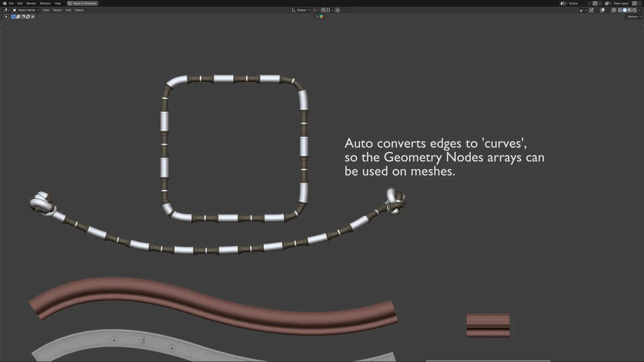Toggle proportional editing in the header
The image size is (644, 362).
coord(337,10)
